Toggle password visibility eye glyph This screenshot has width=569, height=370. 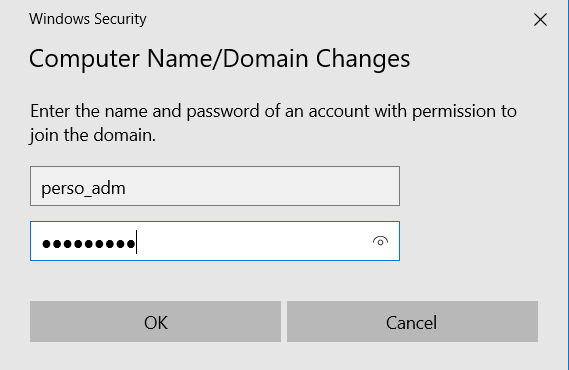pos(380,241)
